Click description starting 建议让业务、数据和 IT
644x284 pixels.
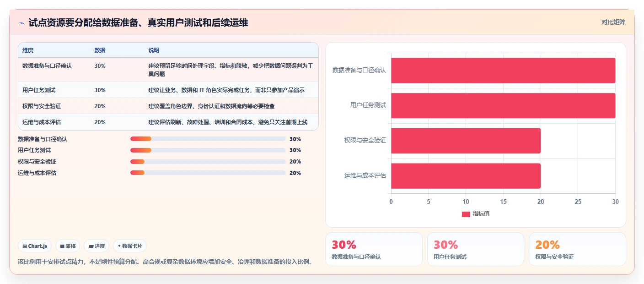226,90
